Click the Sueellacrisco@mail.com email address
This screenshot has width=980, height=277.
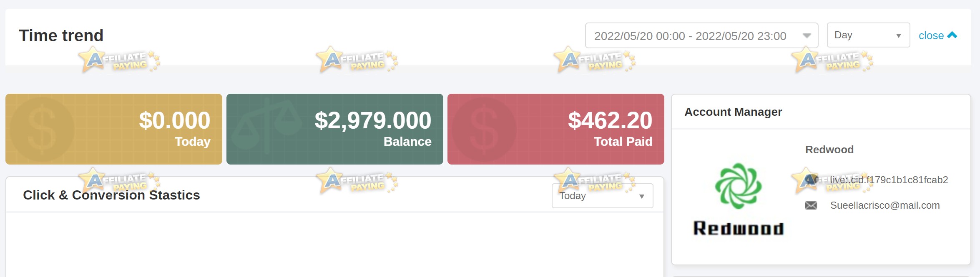tap(885, 205)
